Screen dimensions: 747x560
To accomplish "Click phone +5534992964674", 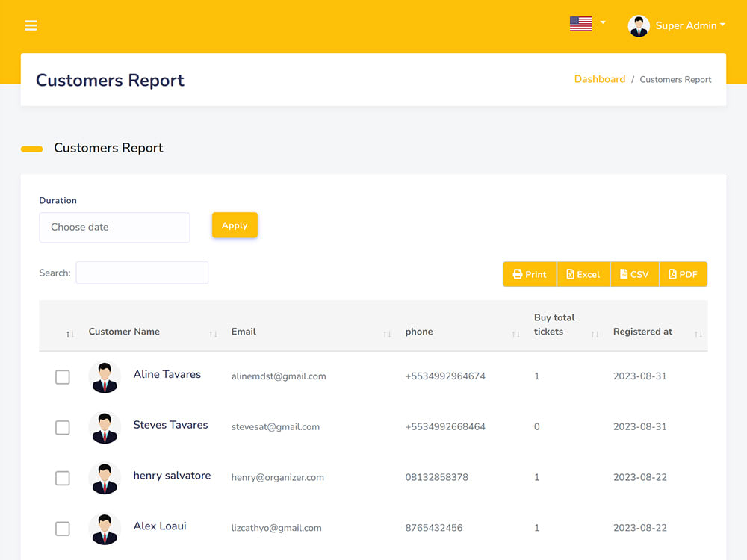I will 445,376.
